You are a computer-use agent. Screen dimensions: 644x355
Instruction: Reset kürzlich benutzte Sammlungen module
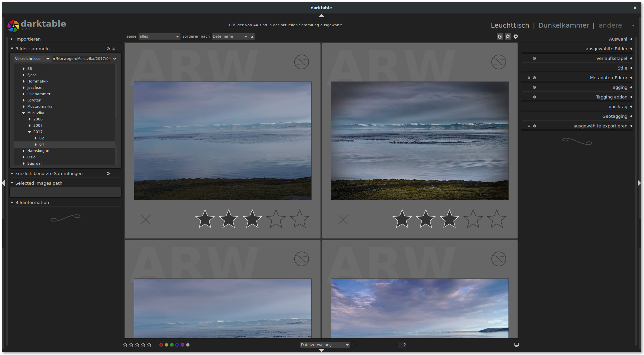click(108, 174)
